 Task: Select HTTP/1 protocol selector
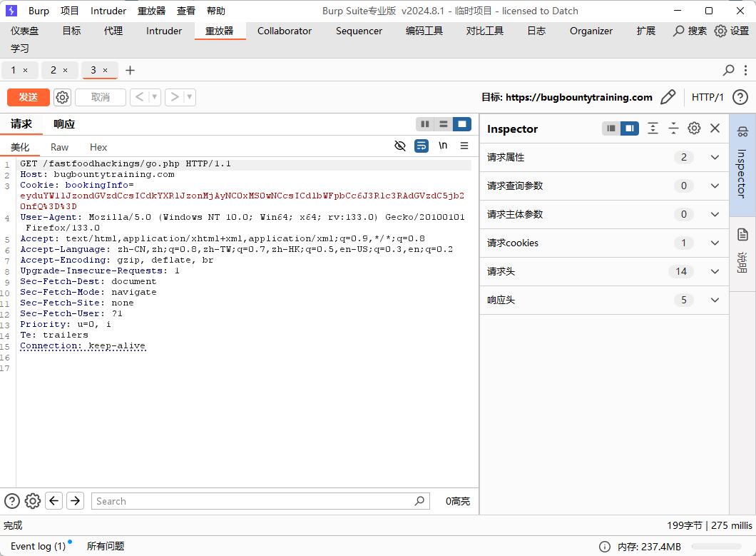pyautogui.click(x=708, y=97)
